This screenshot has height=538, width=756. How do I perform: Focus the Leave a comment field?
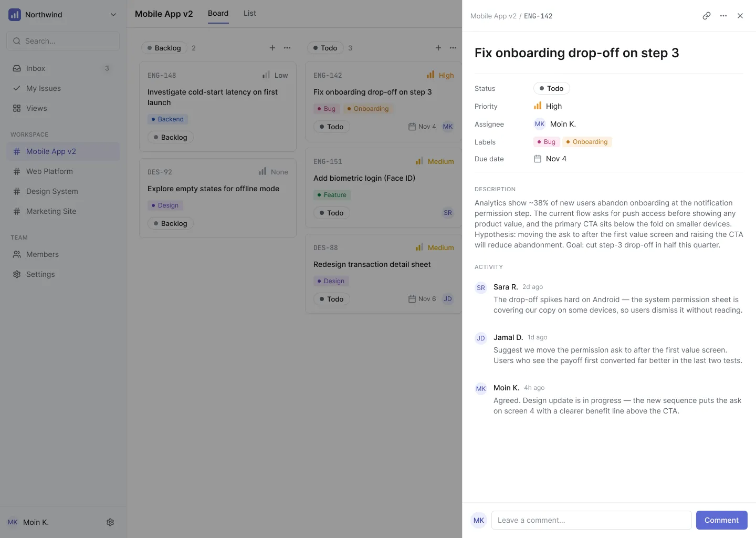click(592, 520)
